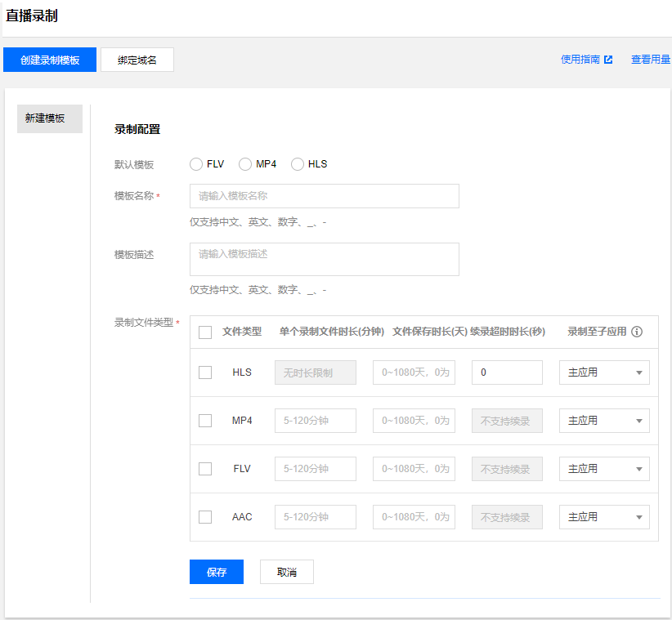This screenshot has height=620, width=672.
Task: Click the info icon beside 录制至子应用
Action: [637, 332]
